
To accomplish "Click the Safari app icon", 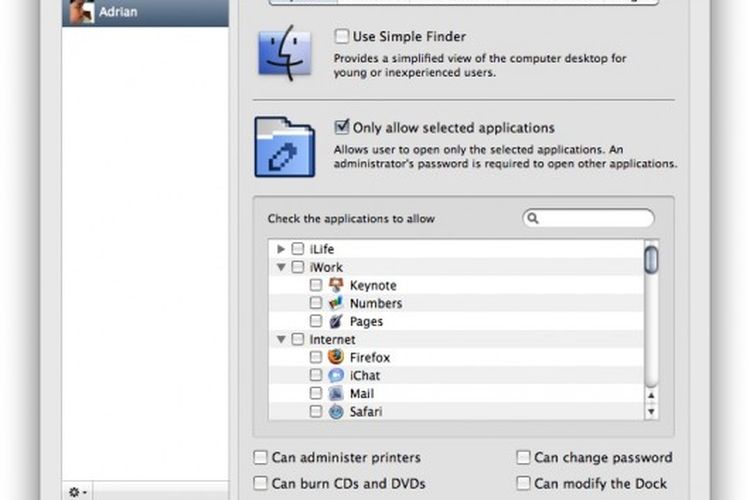I will pos(336,411).
